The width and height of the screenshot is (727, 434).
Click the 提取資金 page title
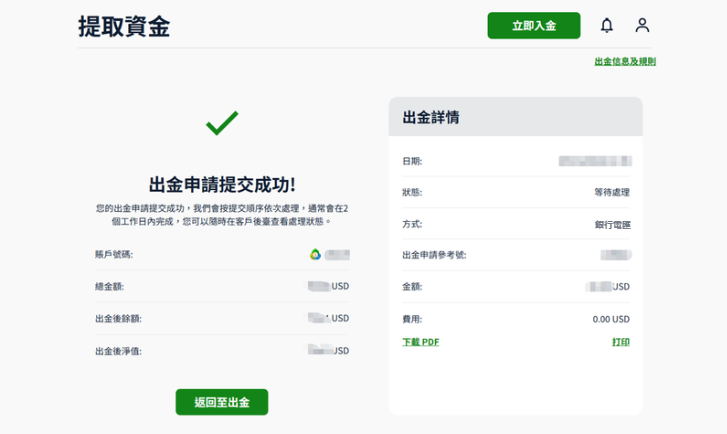point(124,26)
